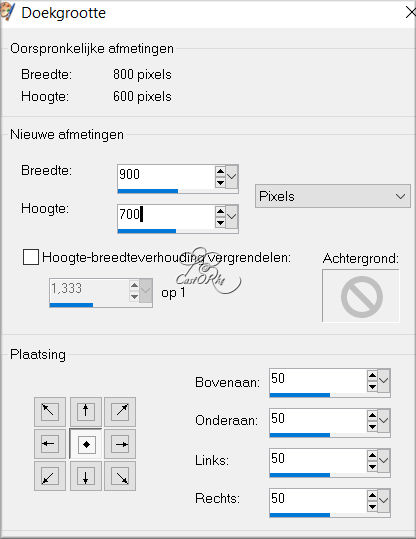Select bottom-left placement arrow
Viewport: 416px width, 539px height.
[x=50, y=476]
